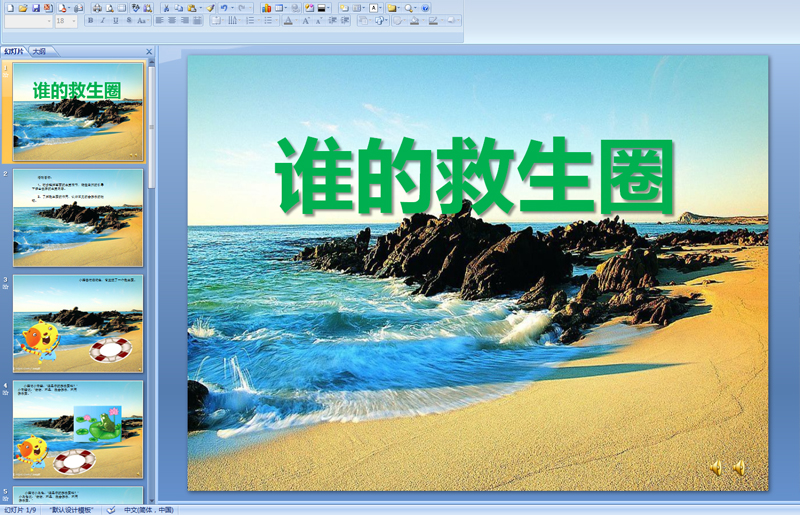800x515 pixels.
Task: Toggle numbered list
Action: coord(250,20)
